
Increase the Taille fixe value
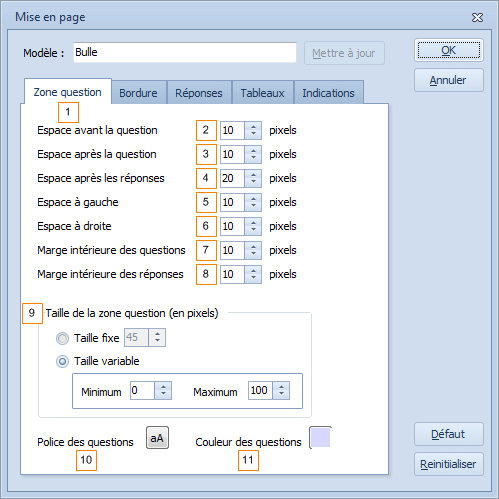(x=157, y=334)
